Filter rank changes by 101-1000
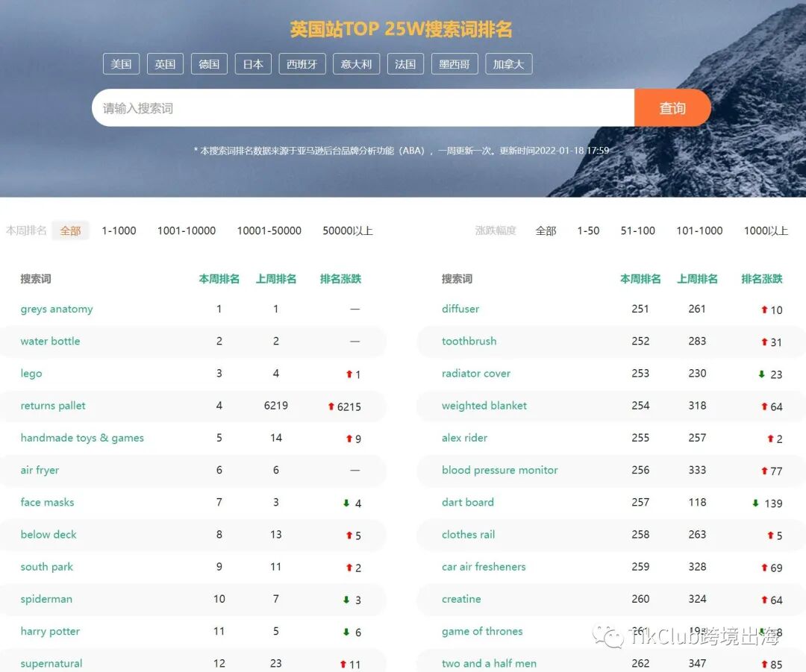Screen dimensions: 806x672 coord(699,230)
